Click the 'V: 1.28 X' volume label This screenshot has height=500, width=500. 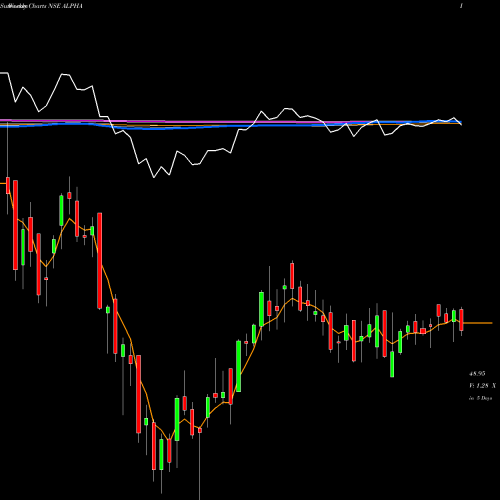click(482, 386)
